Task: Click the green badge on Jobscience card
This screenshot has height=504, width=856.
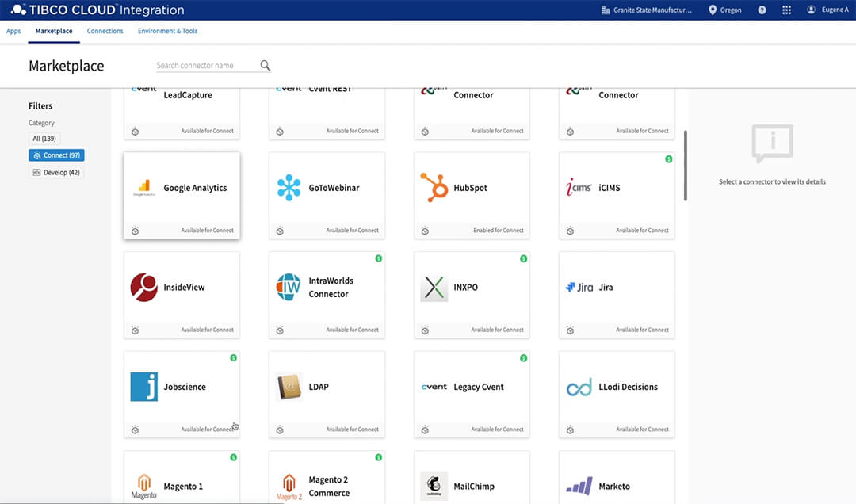Action: (233, 357)
